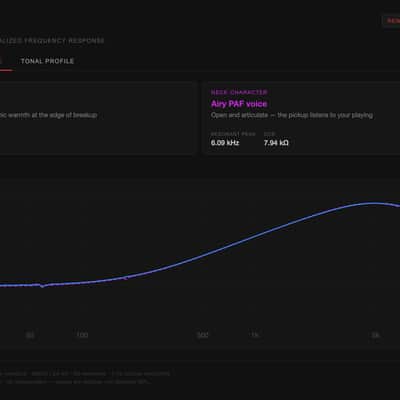The width and height of the screenshot is (400, 400).
Task: Select the 500 frequency axis label
Action: point(203,335)
